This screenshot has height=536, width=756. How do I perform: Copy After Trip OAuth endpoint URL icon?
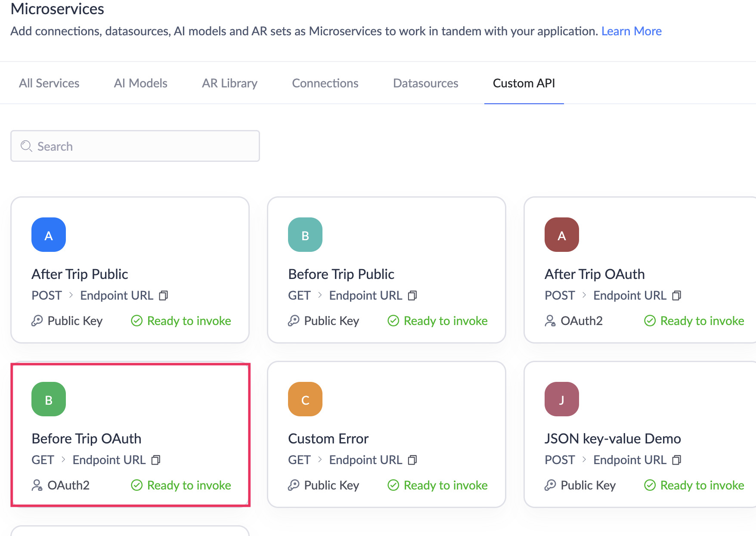pyautogui.click(x=676, y=296)
